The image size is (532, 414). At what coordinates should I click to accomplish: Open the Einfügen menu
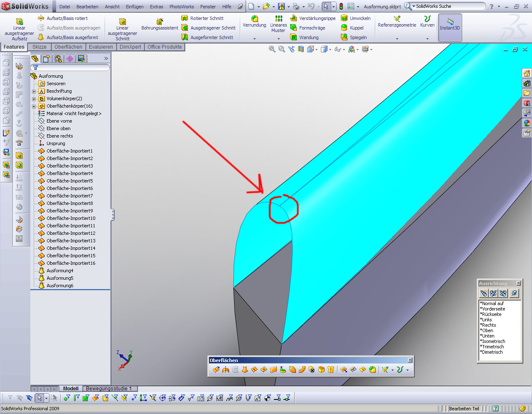click(135, 7)
